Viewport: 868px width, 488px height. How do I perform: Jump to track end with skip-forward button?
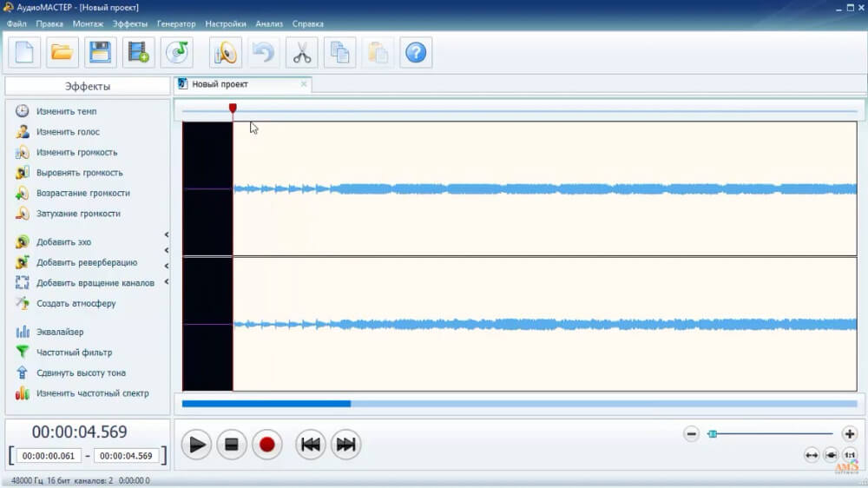(346, 445)
